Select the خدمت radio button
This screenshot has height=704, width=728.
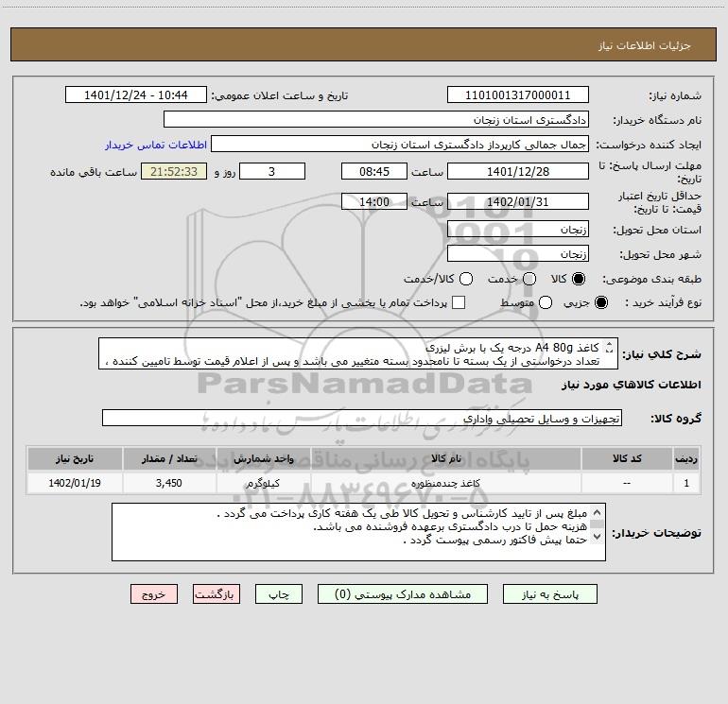(x=529, y=279)
